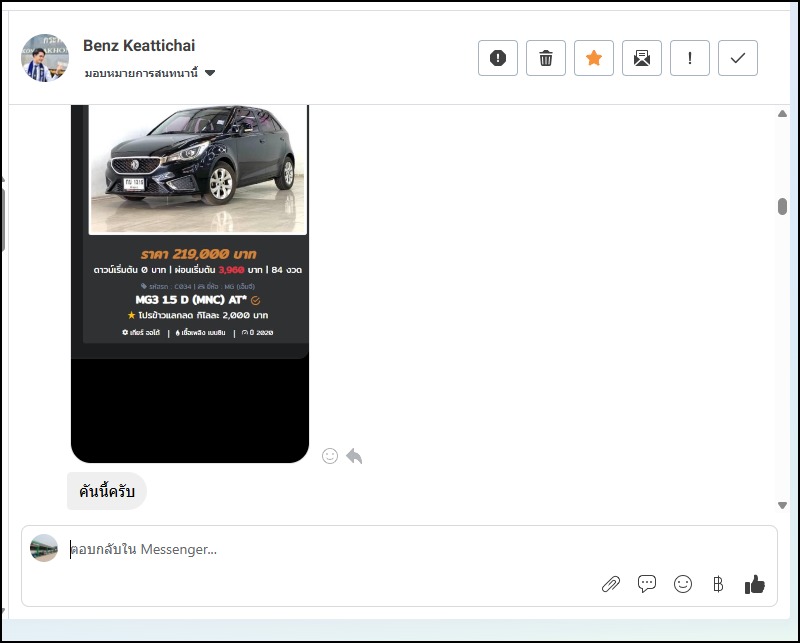Open emoji picker in the composer

(x=683, y=584)
